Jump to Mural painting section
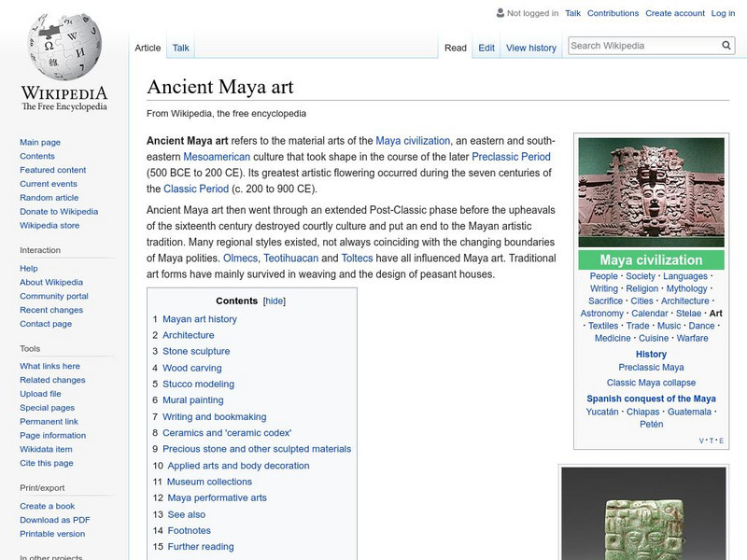Image resolution: width=747 pixels, height=560 pixels. pyautogui.click(x=193, y=400)
